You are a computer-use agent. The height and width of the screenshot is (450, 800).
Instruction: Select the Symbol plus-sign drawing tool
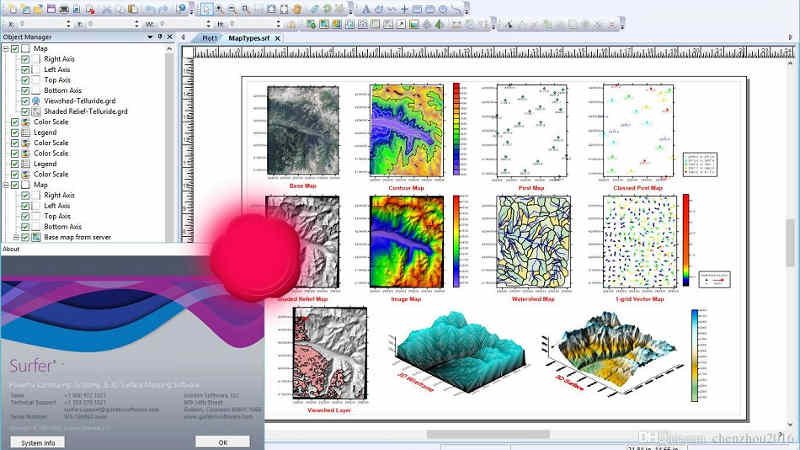(x=404, y=9)
